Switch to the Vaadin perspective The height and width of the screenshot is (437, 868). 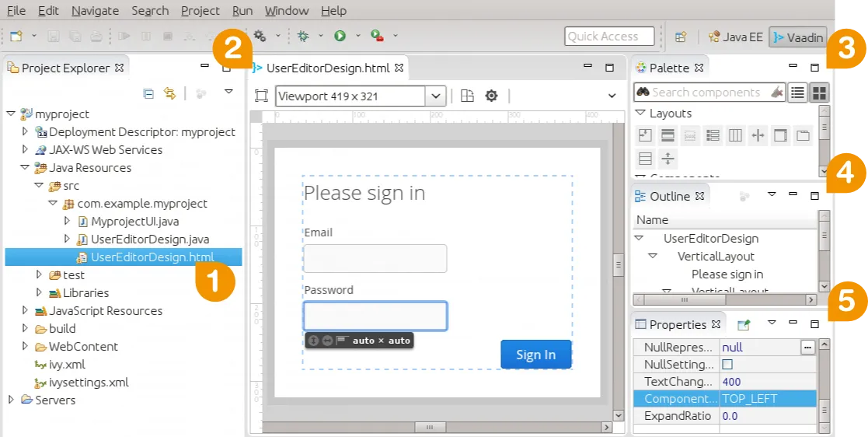tap(798, 37)
